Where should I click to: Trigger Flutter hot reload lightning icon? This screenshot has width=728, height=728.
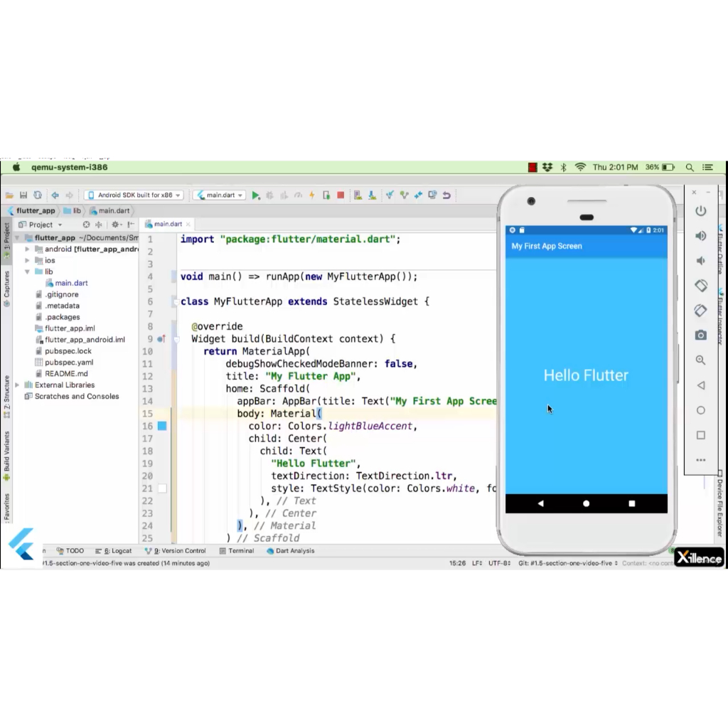312,196
